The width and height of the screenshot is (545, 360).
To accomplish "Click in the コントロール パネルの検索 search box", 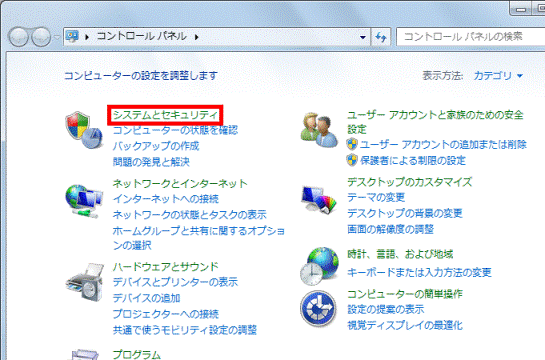I will 471,36.
